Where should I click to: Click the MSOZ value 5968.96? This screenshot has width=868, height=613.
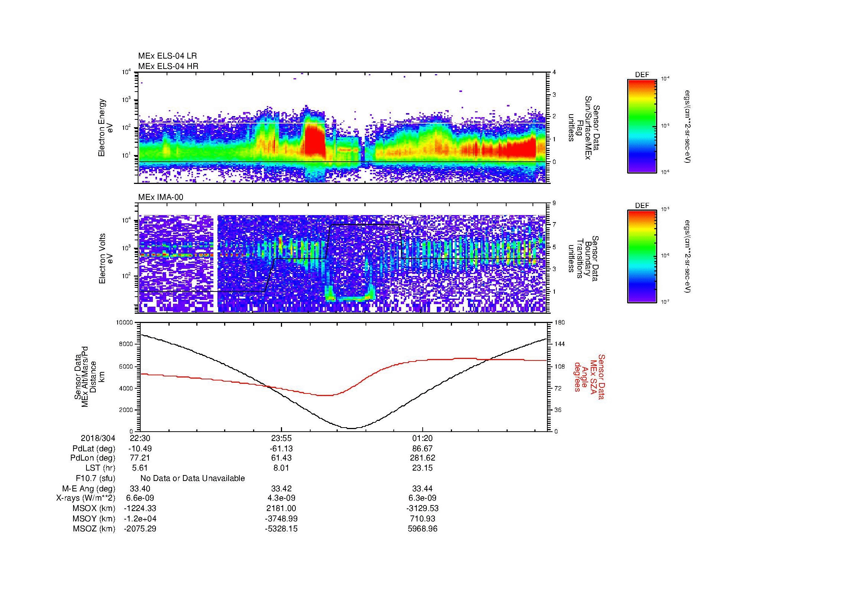(422, 529)
